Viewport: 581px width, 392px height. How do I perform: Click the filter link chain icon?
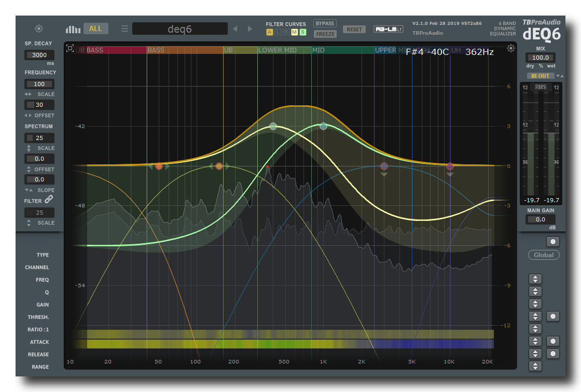point(48,199)
